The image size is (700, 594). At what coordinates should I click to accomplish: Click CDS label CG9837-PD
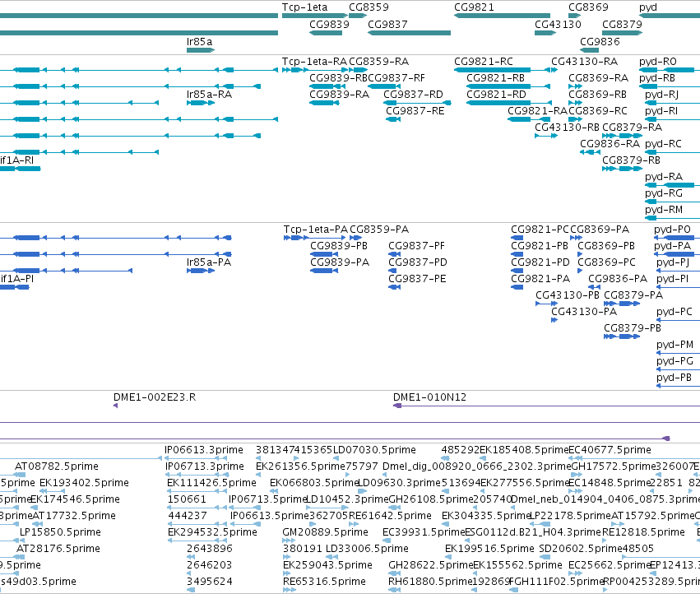coord(418,262)
